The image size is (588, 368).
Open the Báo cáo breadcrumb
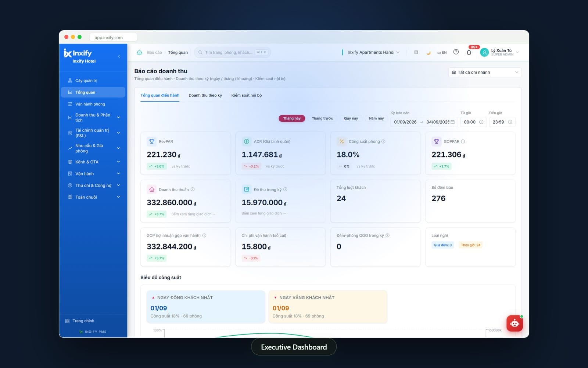[154, 53]
